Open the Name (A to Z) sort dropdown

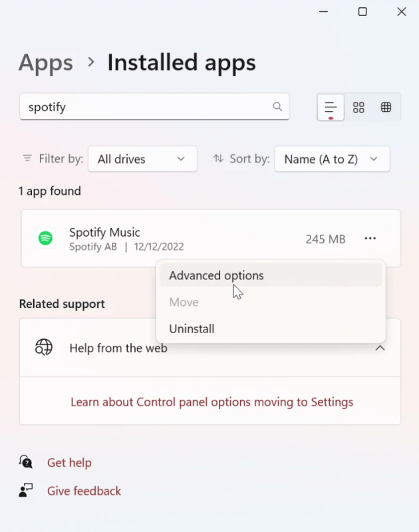pos(332,159)
